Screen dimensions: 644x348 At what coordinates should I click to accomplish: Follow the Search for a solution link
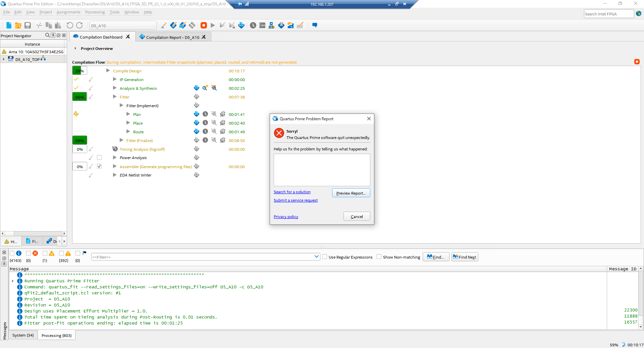(292, 192)
